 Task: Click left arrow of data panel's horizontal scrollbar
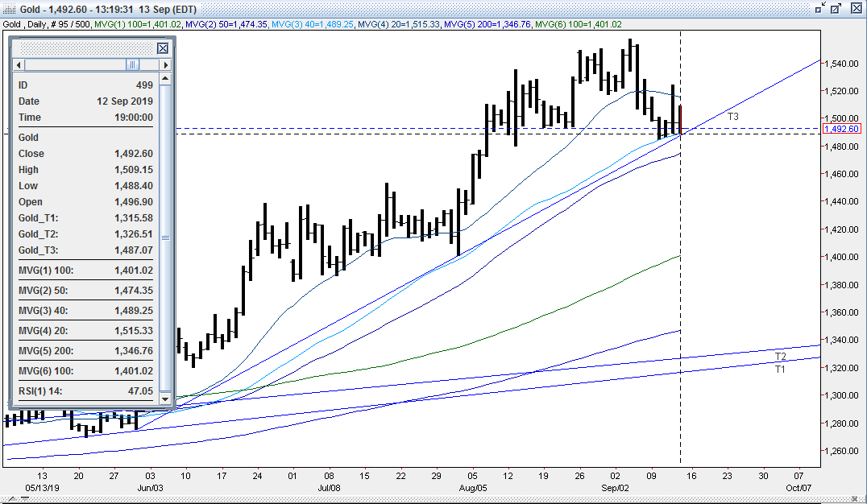click(x=19, y=64)
